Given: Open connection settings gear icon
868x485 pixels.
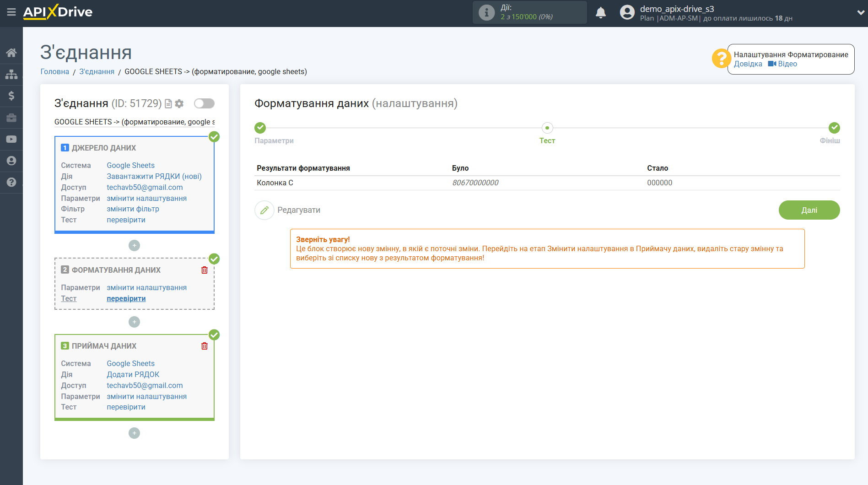Looking at the screenshot, I should coord(179,104).
